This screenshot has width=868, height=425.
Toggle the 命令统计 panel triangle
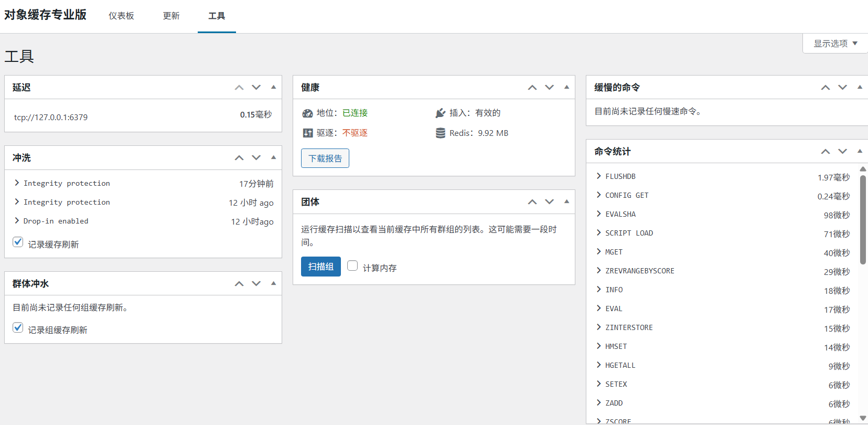(x=860, y=151)
